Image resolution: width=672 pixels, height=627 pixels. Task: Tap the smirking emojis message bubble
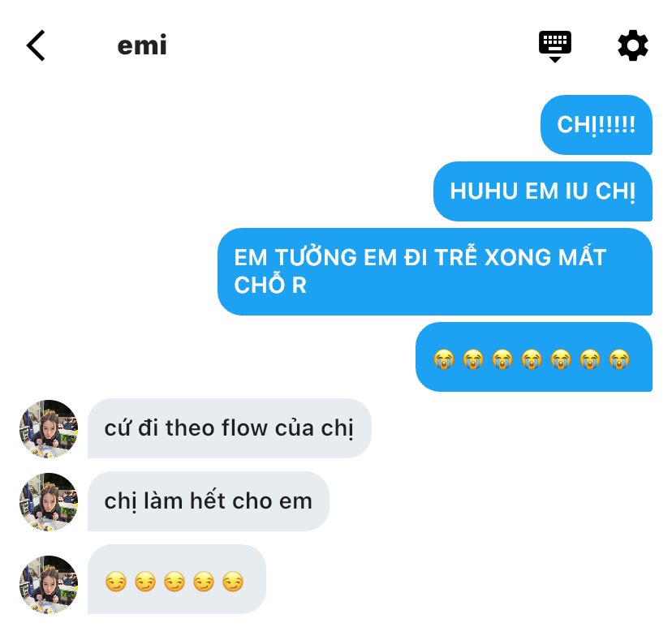pyautogui.click(x=177, y=579)
